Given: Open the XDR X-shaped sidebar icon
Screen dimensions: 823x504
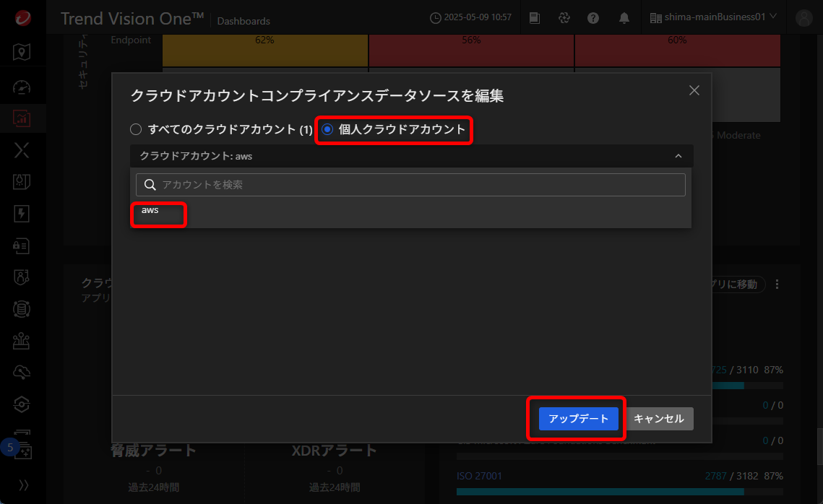Looking at the screenshot, I should [22, 150].
